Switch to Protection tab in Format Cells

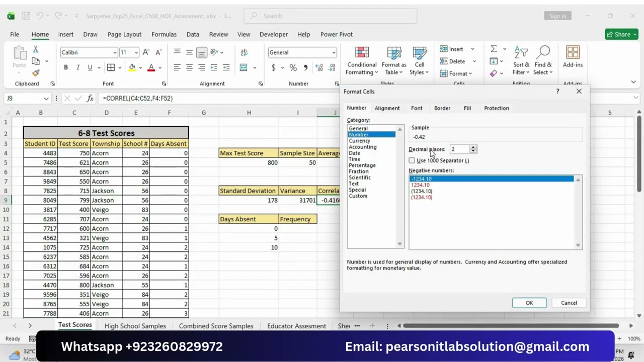(x=497, y=108)
